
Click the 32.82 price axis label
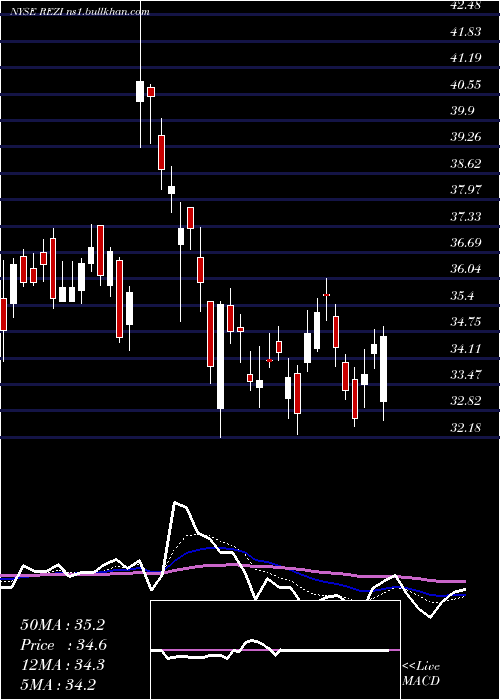[467, 401]
